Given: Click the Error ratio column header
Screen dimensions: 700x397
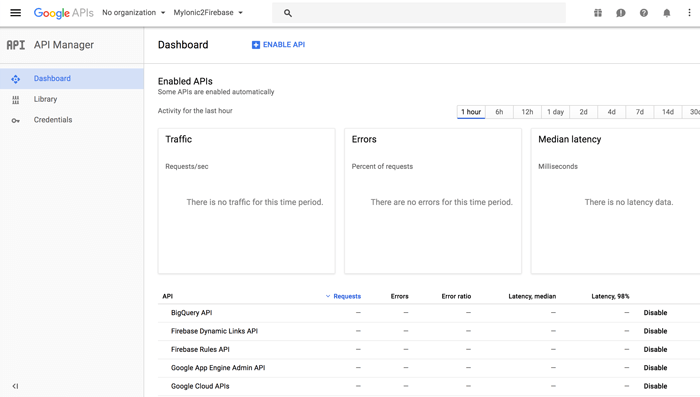Looking at the screenshot, I should 456,296.
